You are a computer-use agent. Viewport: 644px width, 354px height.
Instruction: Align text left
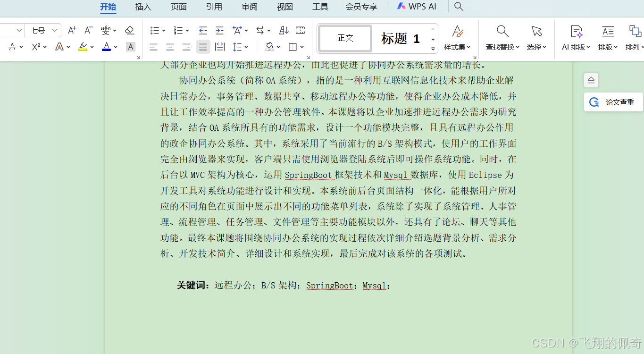click(x=154, y=47)
